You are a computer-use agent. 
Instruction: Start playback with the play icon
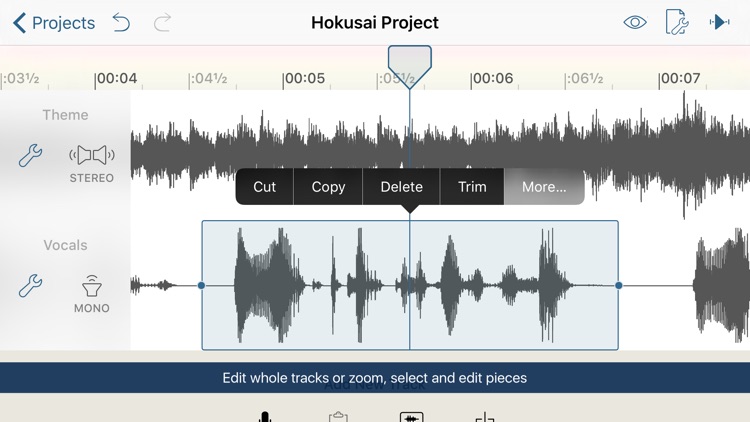719,22
